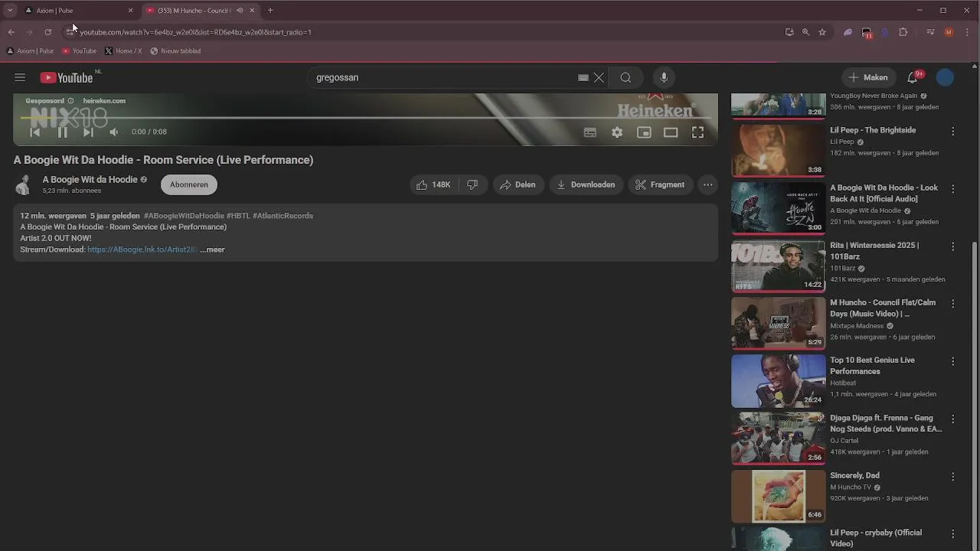Screen dimensions: 980x551
Task: Open a new browser tab
Action: coord(270,11)
